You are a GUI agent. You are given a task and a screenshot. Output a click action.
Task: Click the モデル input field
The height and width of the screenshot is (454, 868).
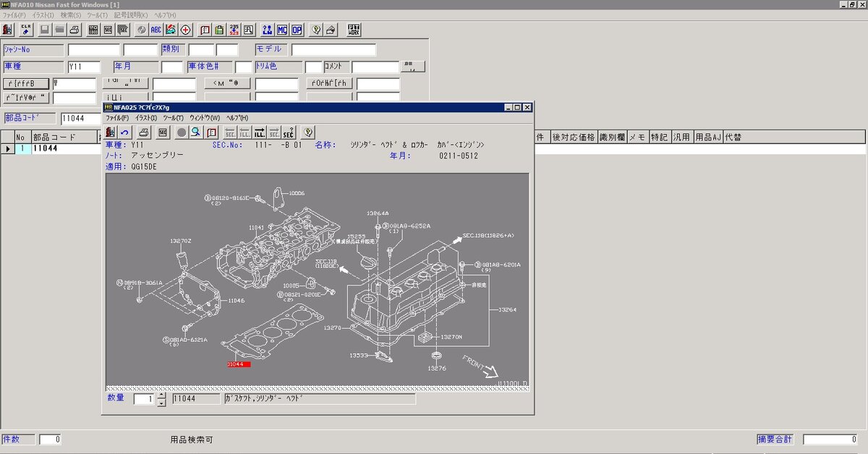pyautogui.click(x=333, y=50)
